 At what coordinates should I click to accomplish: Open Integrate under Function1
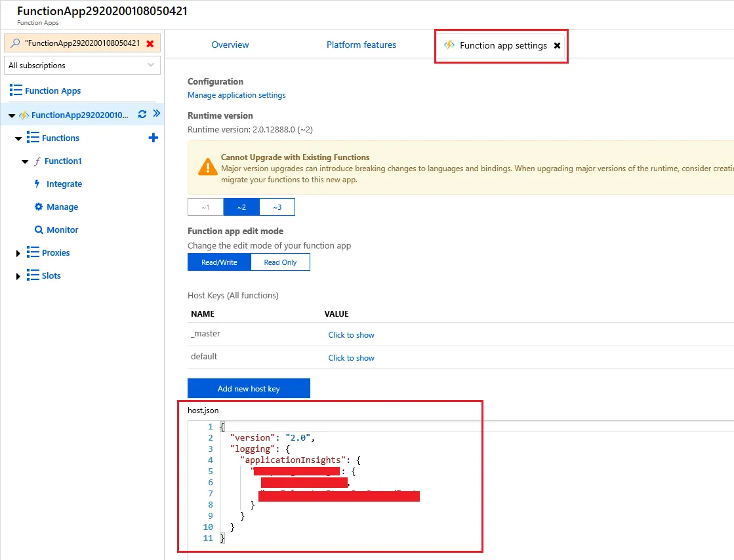pos(64,184)
